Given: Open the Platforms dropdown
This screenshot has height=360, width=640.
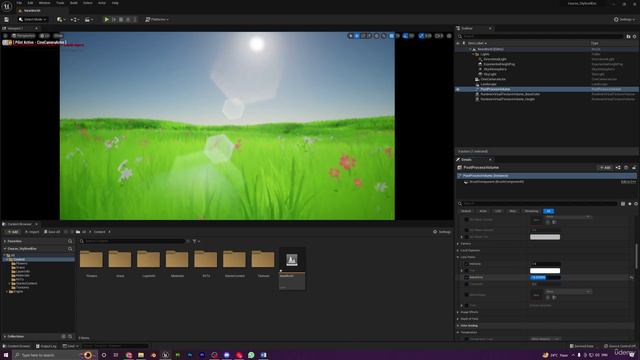Looking at the screenshot, I should click(157, 20).
